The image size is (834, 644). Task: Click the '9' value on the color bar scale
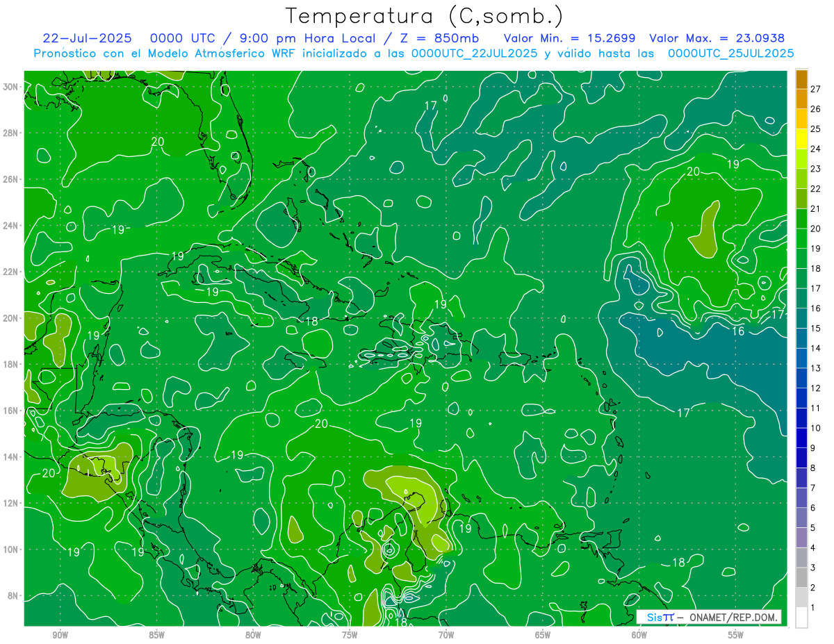(813, 448)
